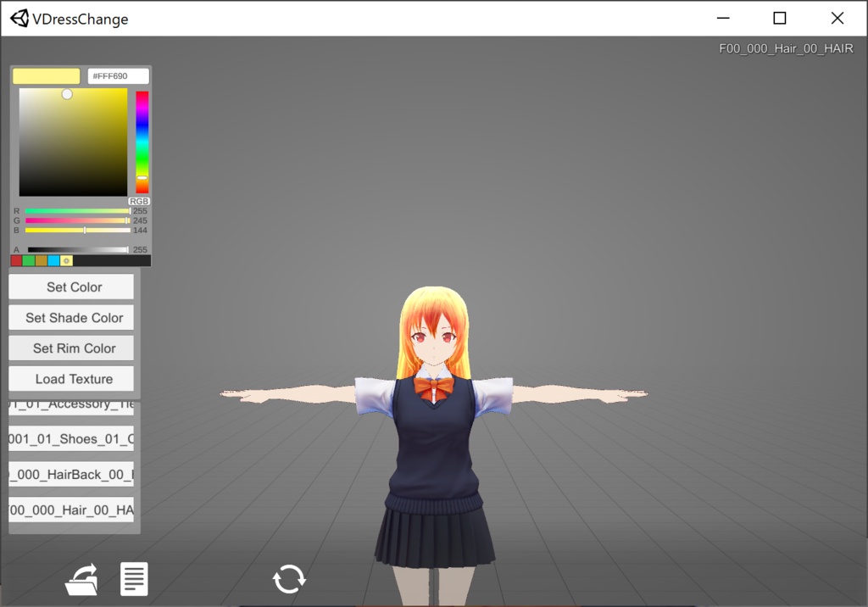Select the red saved color swatch

[14, 260]
